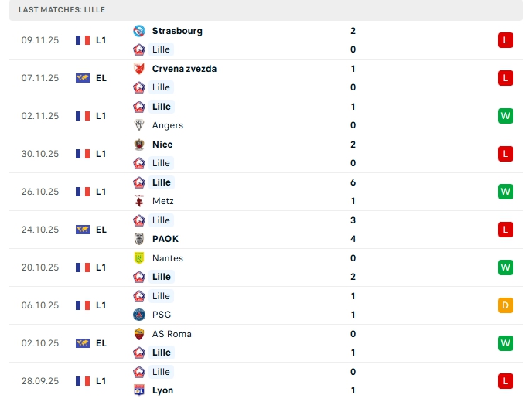This screenshot has height=402, width=532.
Task: Click the Europa League icon on 07.11.25 row
Action: 83,78
